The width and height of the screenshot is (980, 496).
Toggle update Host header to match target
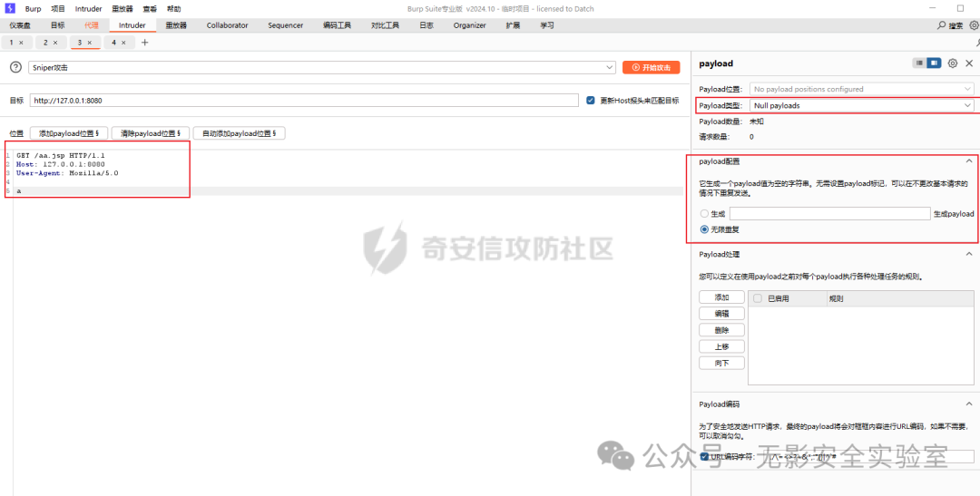(590, 101)
